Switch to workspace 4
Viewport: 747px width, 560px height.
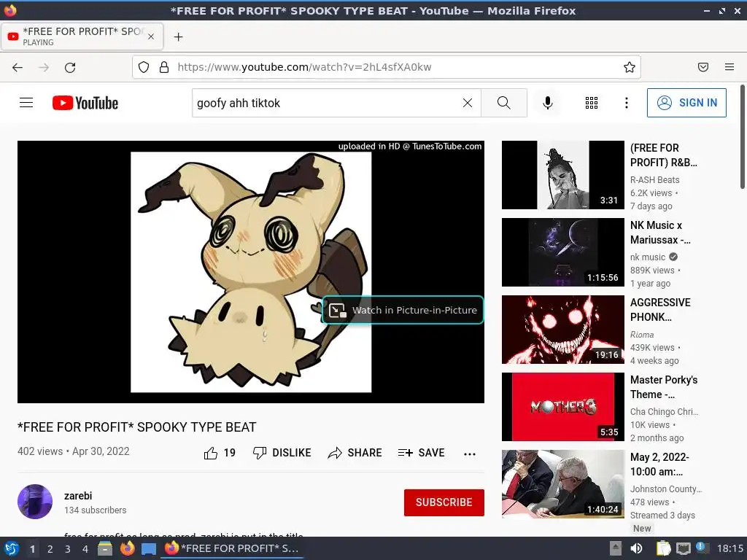pyautogui.click(x=85, y=549)
